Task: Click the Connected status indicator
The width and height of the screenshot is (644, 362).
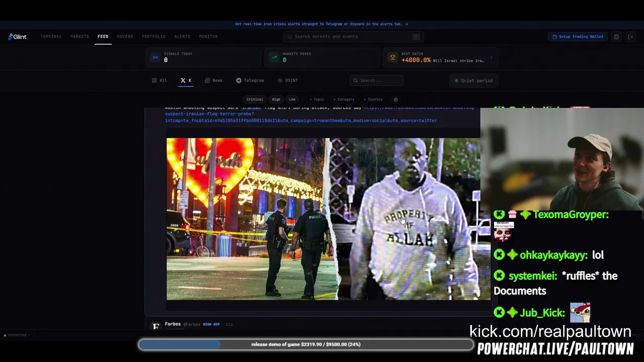Action: 17,335
